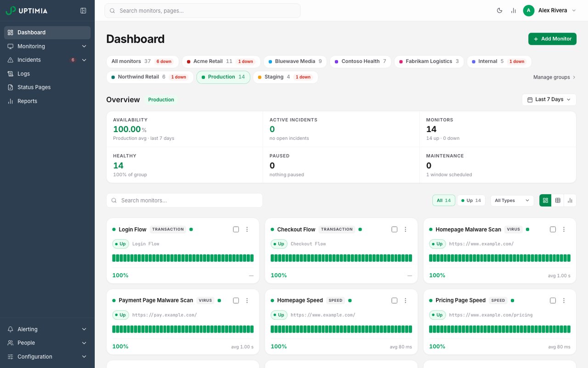Select the All 14 status filter
The width and height of the screenshot is (588, 368).
pos(444,201)
